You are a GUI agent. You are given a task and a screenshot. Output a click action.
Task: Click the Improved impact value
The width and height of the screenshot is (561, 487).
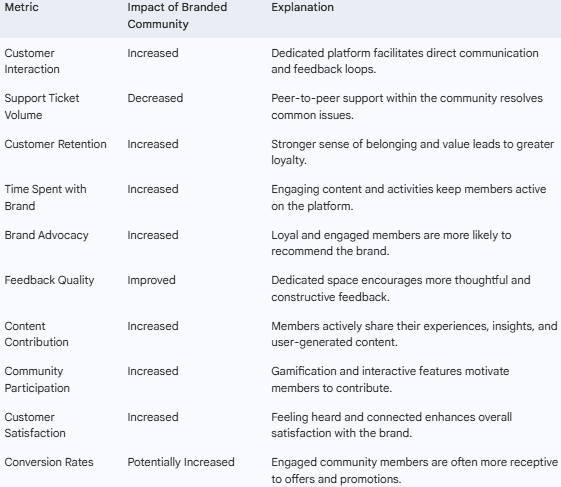pyautogui.click(x=151, y=280)
